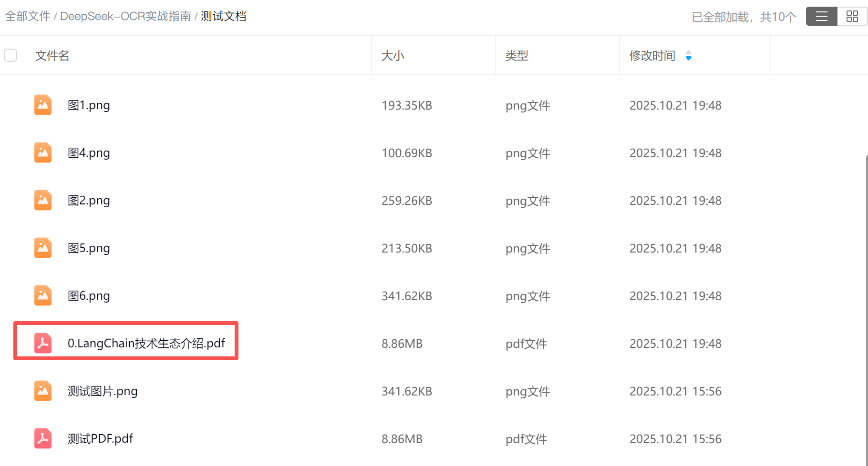868x466 pixels.
Task: Open file 图1.png
Action: (x=89, y=105)
